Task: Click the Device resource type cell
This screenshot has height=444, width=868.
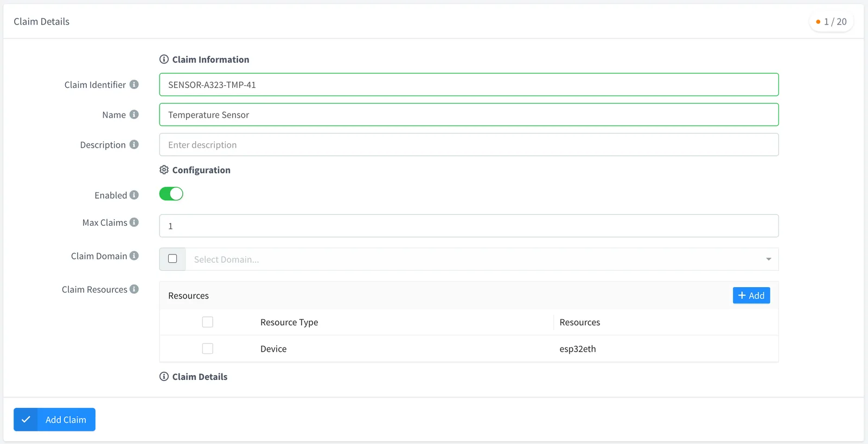Action: [273, 349]
